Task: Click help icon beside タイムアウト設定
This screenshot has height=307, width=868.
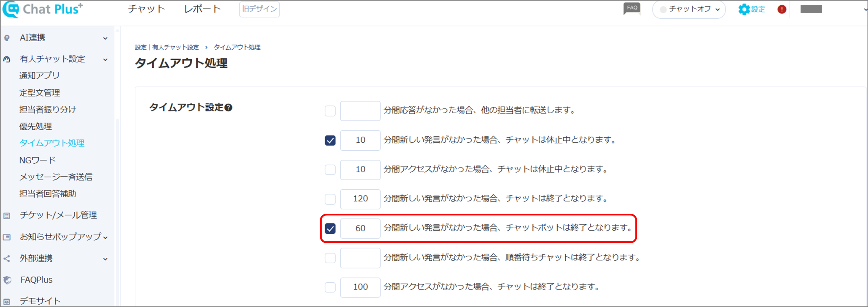Action: tap(228, 108)
